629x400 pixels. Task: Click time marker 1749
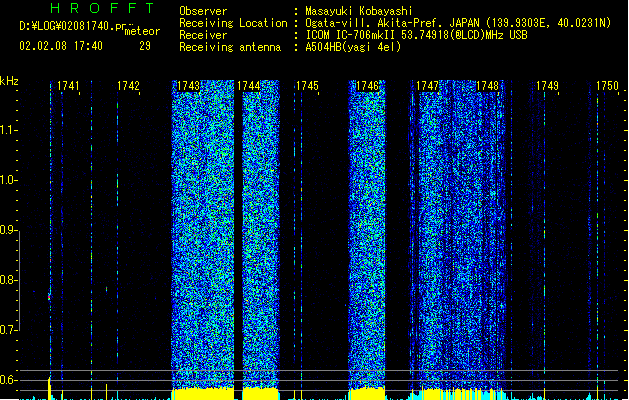click(x=547, y=86)
